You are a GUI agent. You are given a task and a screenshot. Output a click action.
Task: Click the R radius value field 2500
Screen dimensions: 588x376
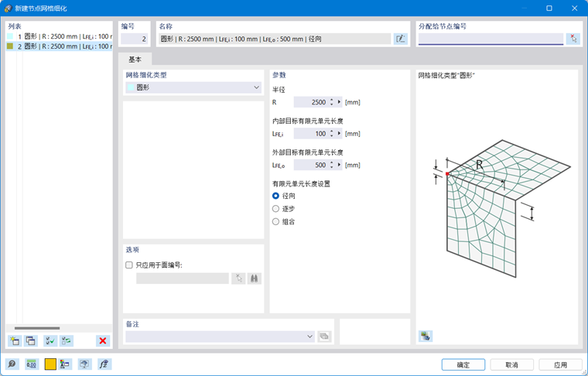point(311,102)
